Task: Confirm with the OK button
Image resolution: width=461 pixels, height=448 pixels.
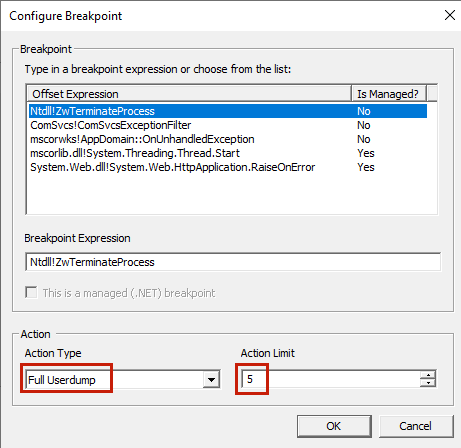Action: point(334,426)
